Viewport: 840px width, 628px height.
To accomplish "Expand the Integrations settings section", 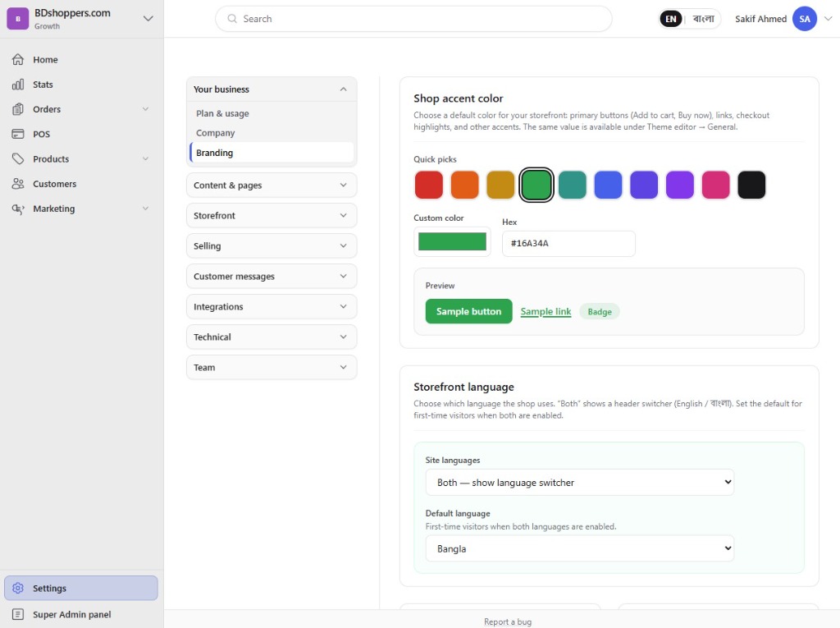I will 272,307.
